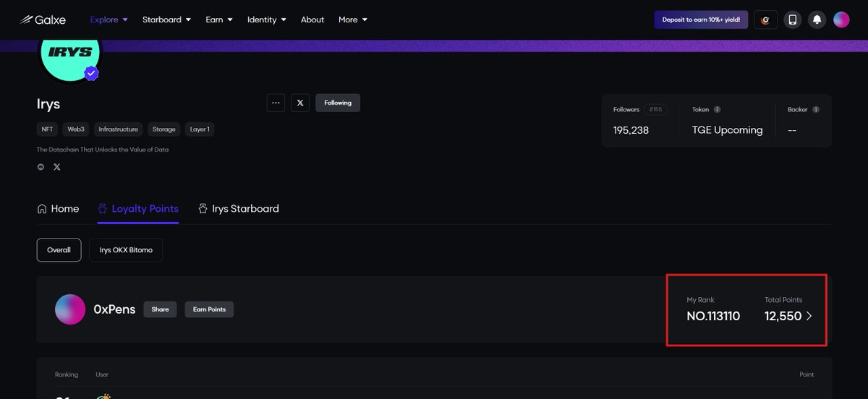Image resolution: width=868 pixels, height=399 pixels.
Task: Select the Infrastructure tag
Action: [x=118, y=129]
